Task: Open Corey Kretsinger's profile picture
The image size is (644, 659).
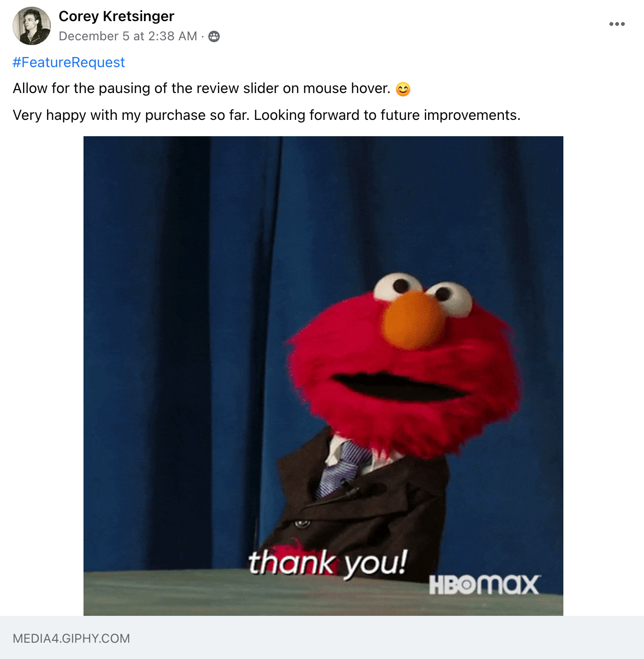Action: point(32,26)
